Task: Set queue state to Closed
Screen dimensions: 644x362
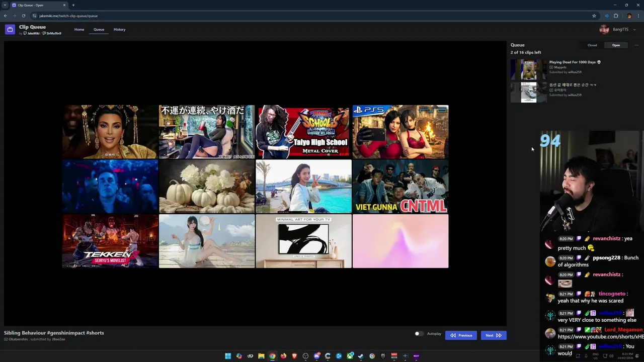Action: (592, 45)
